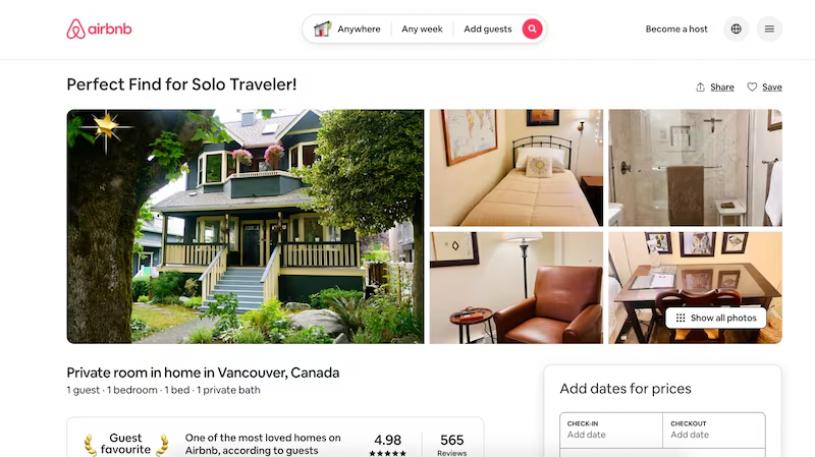Click the grid icon on Show all photos
This screenshot has height=457, width=815.
(x=680, y=318)
